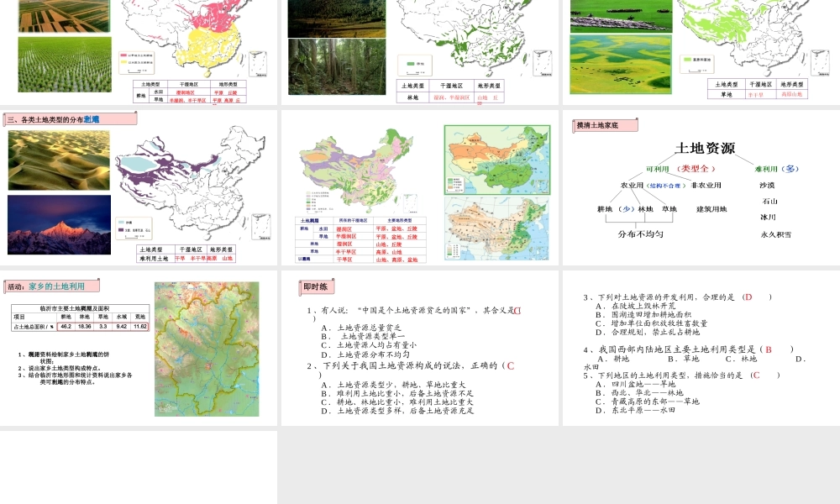
Task: Select the forest land distribution slide
Action: click(420, 52)
